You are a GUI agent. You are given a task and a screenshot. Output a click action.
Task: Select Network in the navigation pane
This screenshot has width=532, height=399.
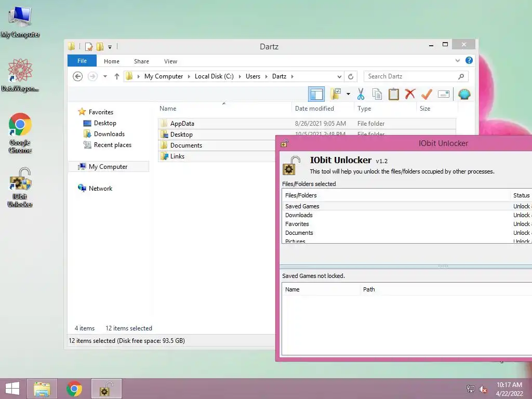click(100, 188)
